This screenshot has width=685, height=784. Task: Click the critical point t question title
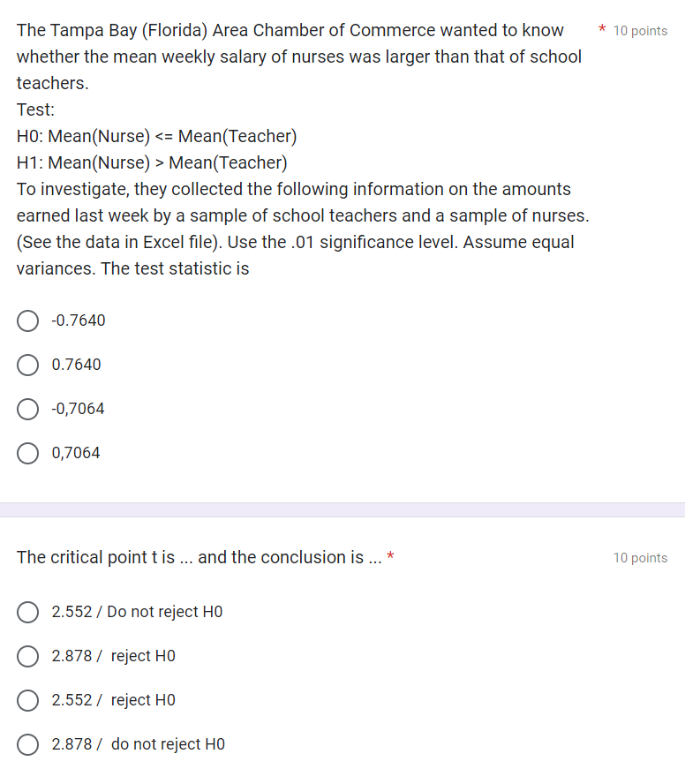click(x=199, y=557)
